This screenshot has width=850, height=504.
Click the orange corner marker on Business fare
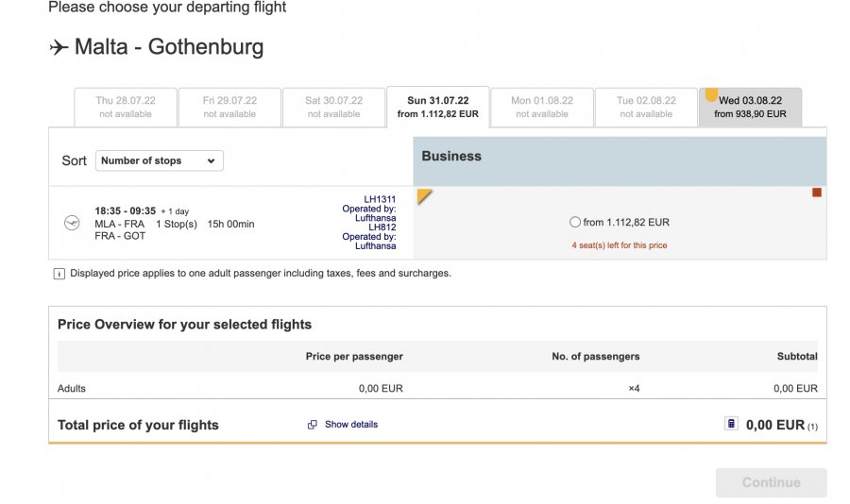click(x=423, y=194)
